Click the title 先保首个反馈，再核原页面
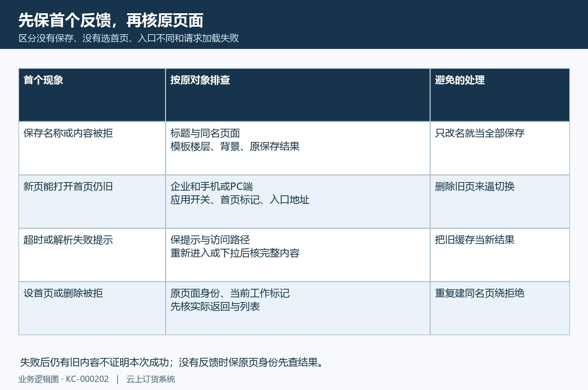The image size is (588, 390). (111, 20)
